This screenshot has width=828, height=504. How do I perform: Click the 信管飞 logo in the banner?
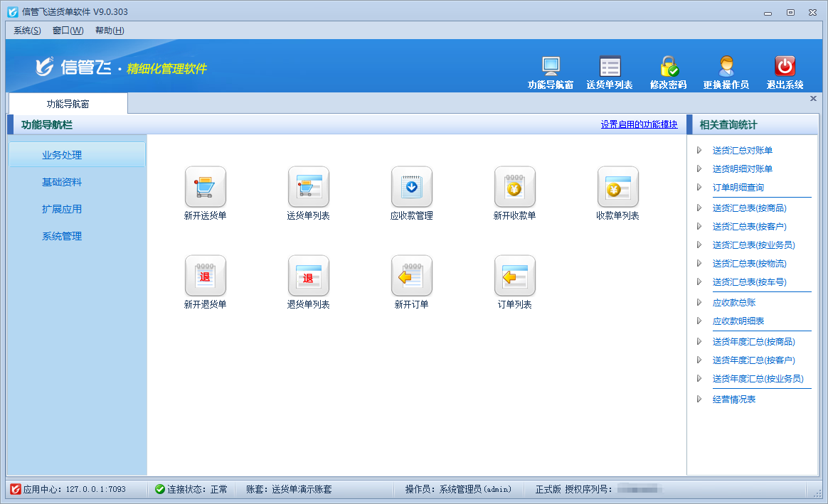73,67
